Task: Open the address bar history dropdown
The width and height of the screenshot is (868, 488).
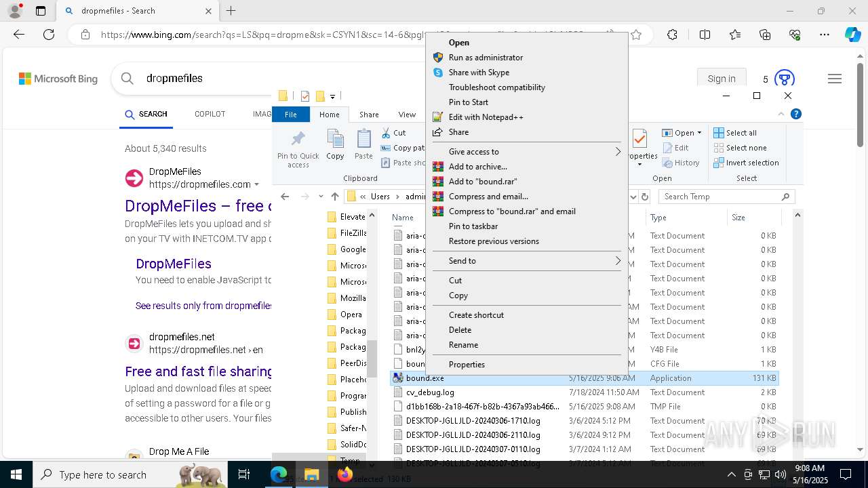Action: pos(633,197)
